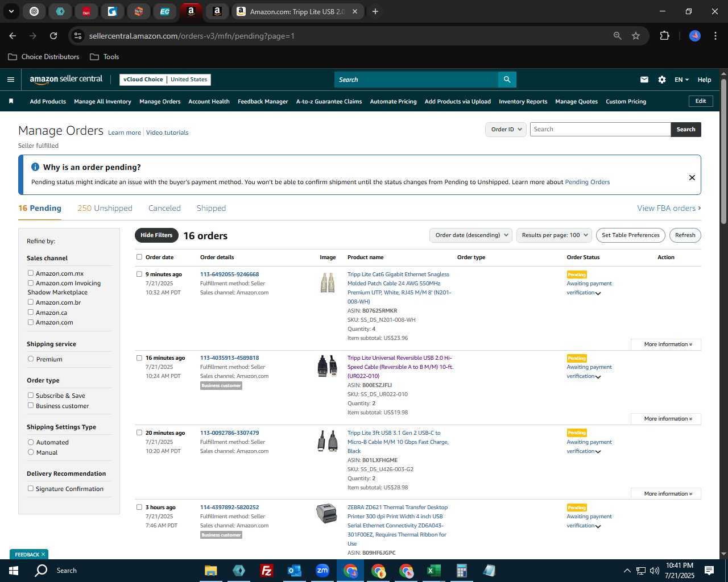Open the Order date (descending) sort dropdown
Screen dimensions: 728x582
click(x=471, y=235)
